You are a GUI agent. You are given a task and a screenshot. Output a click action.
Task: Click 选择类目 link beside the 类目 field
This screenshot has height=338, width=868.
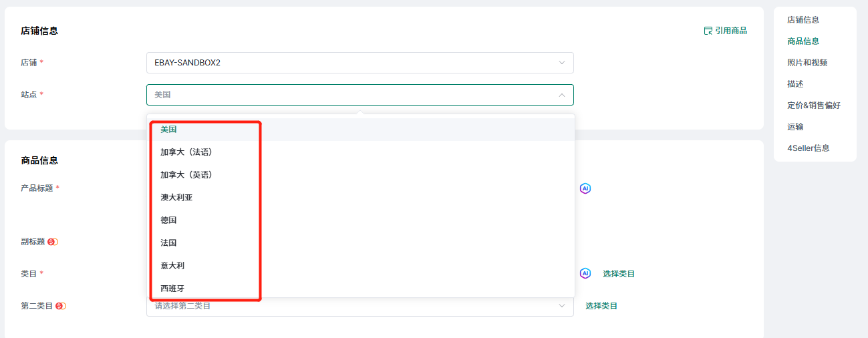tap(618, 274)
